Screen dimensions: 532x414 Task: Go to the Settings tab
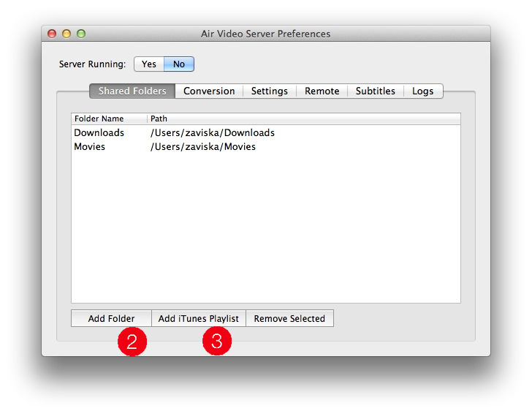click(269, 91)
